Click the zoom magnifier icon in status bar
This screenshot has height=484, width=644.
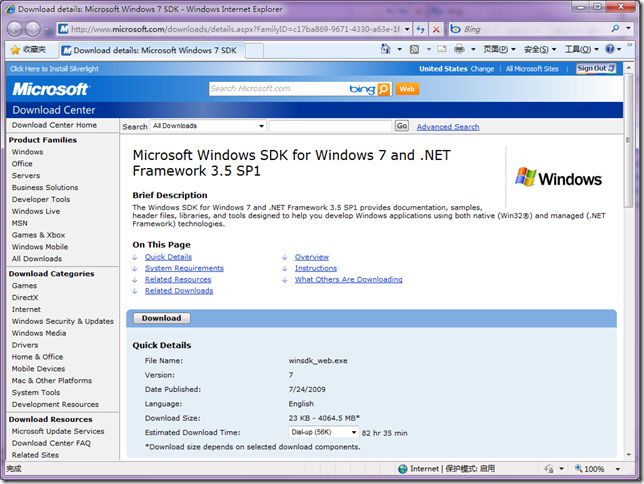[x=578, y=468]
